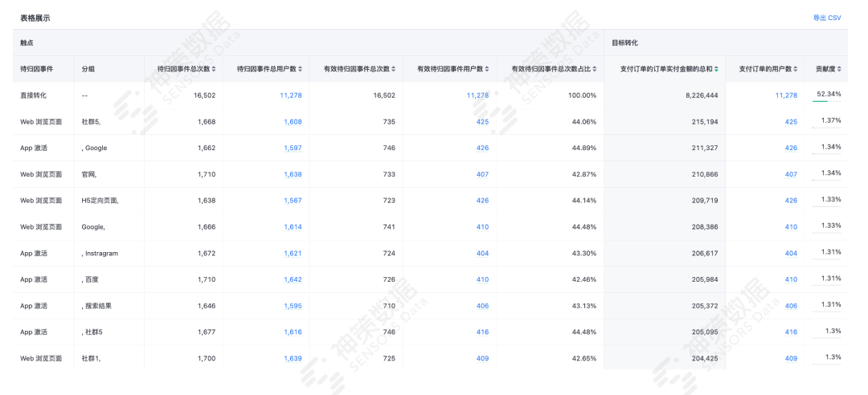
Task: Open 409 link under 支付订单的用户数
Action: point(791,358)
